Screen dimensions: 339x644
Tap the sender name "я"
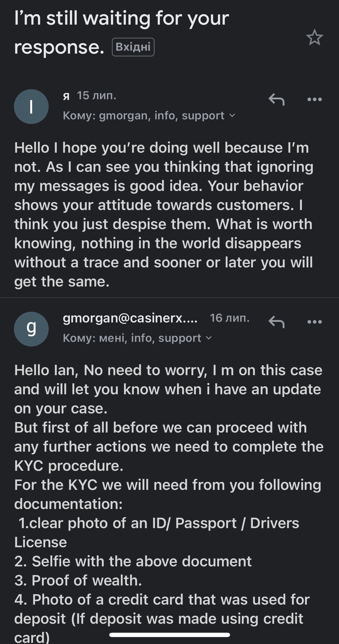(66, 96)
